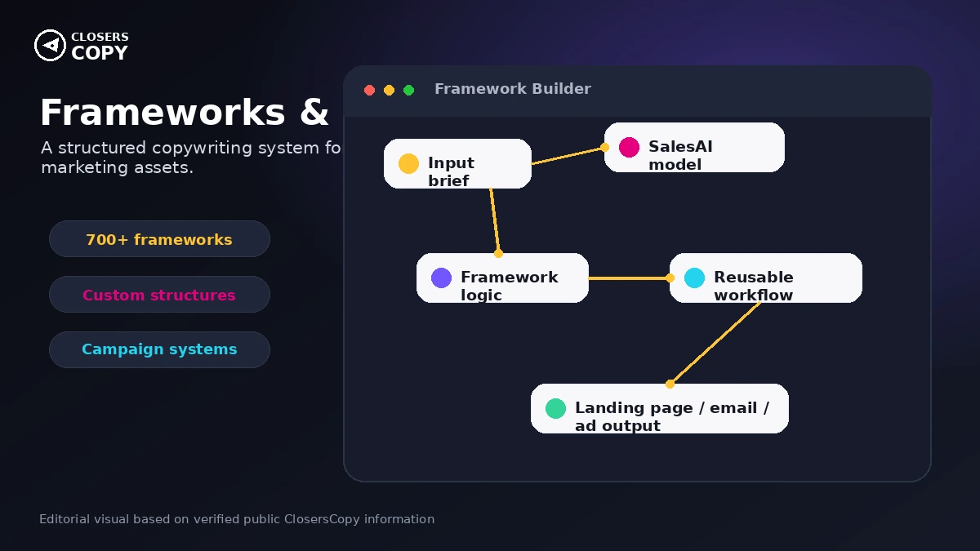980x551 pixels.
Task: Click the structured copywriting system subtitle
Action: [x=191, y=158]
